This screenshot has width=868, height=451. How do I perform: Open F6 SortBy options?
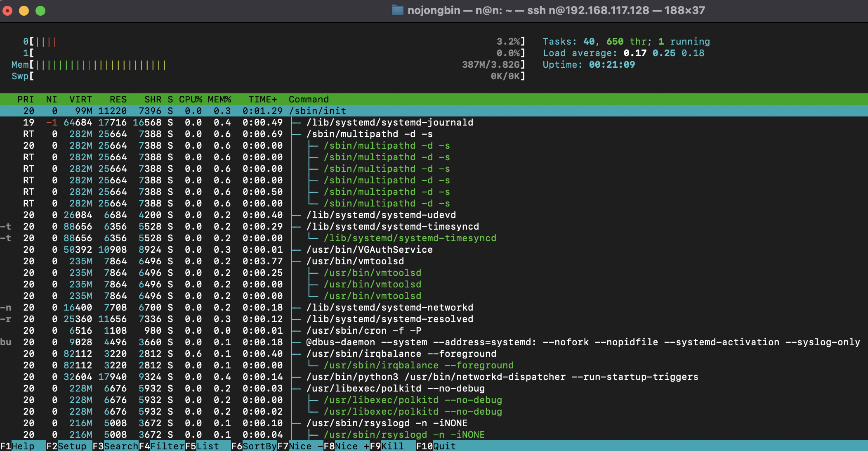(x=254, y=446)
